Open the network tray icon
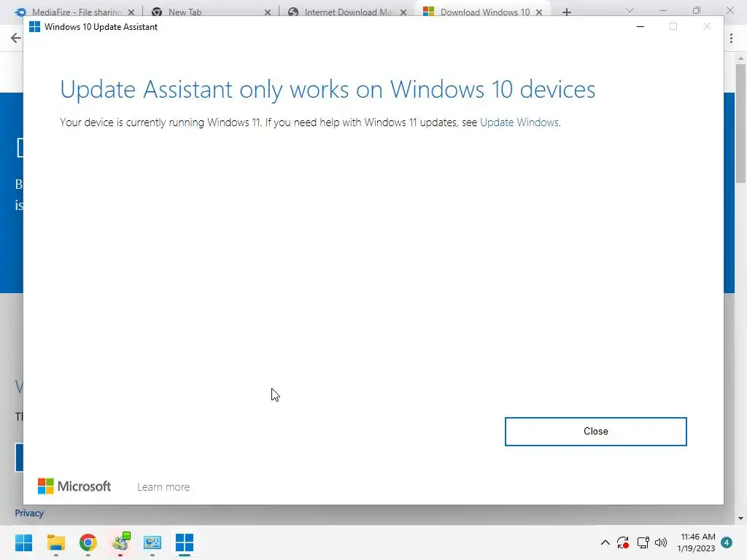The image size is (747, 560). tap(643, 542)
